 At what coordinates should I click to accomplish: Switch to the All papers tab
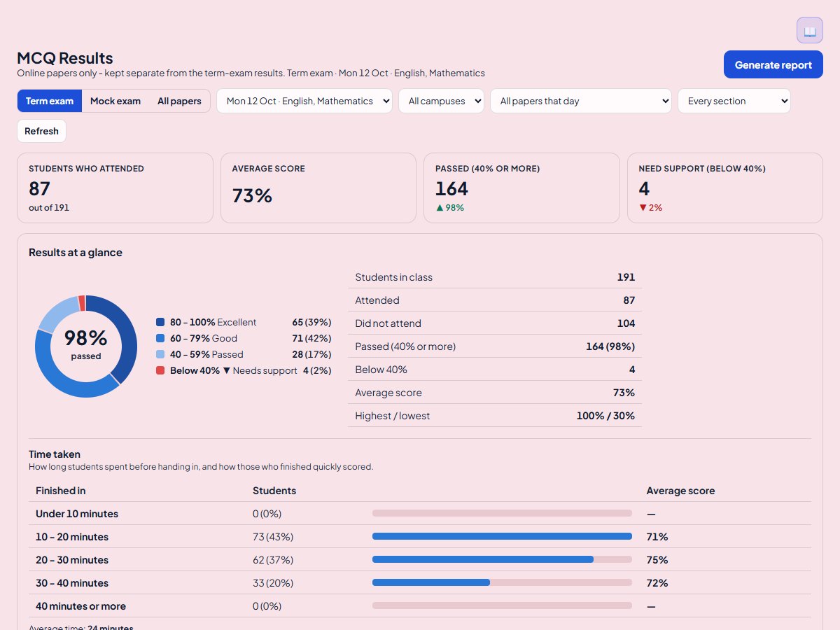(179, 101)
